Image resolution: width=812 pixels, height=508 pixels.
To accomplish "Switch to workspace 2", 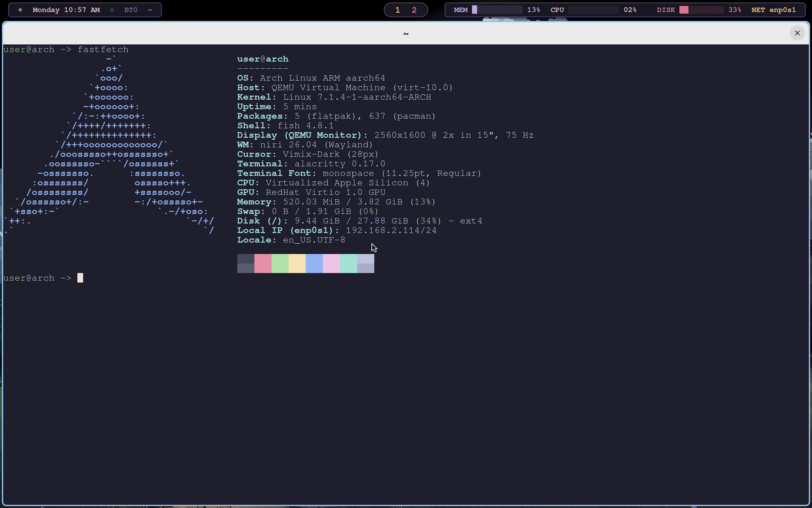I will click(414, 10).
